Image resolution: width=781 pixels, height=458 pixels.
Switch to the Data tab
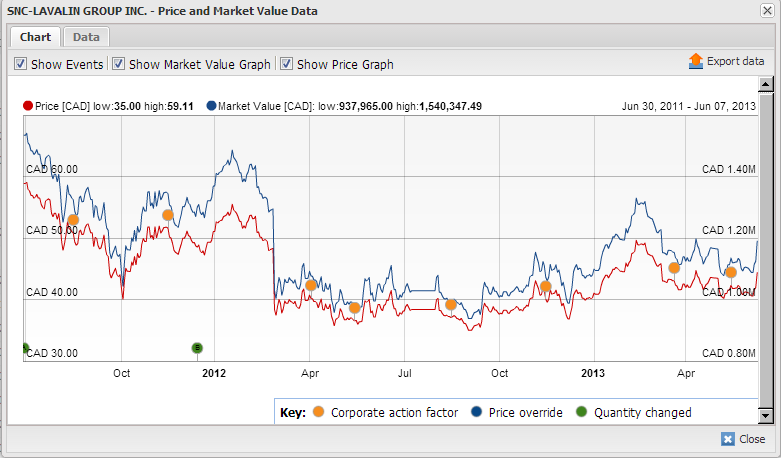pos(86,37)
